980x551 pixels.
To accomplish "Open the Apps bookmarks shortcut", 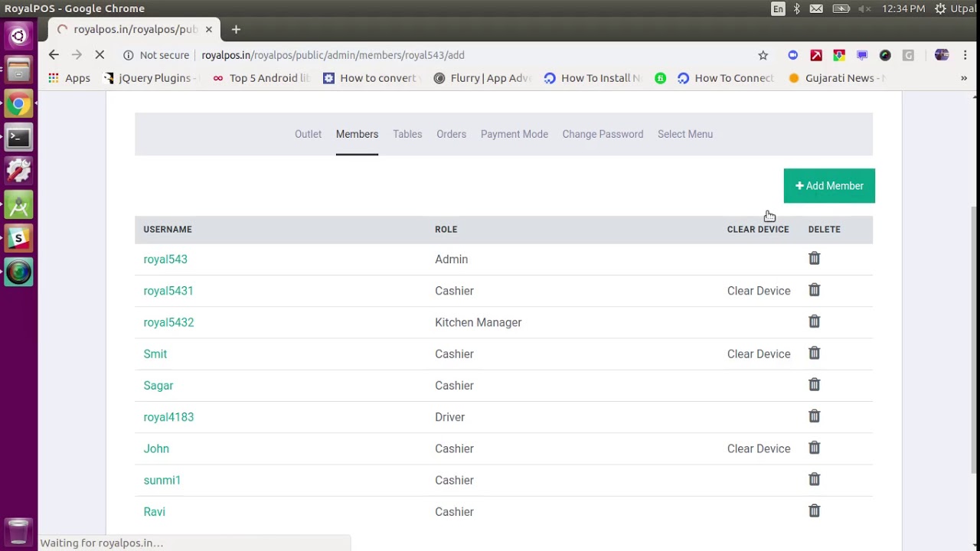I will click(x=69, y=78).
